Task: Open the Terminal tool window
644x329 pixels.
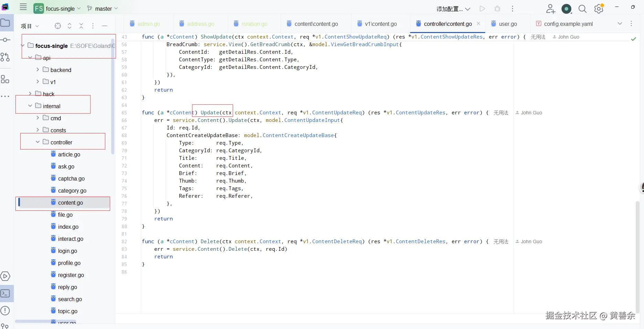Action: pyautogui.click(x=5, y=294)
